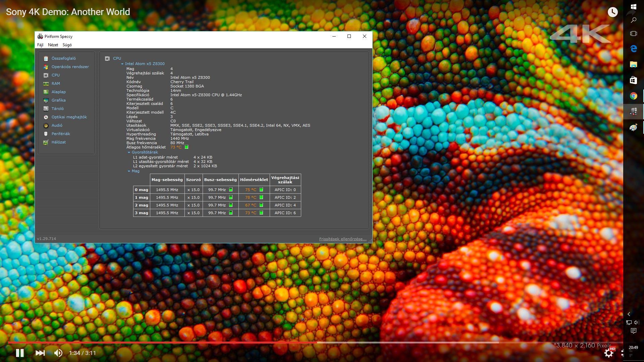Open the Nézet menu
This screenshot has height=362, width=644.
tap(53, 45)
